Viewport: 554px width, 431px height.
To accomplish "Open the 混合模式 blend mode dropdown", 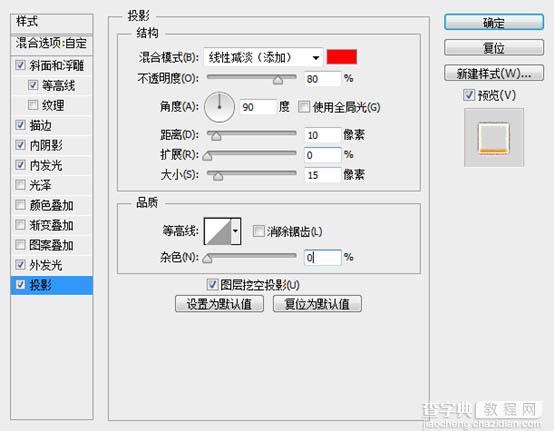I will point(263,57).
